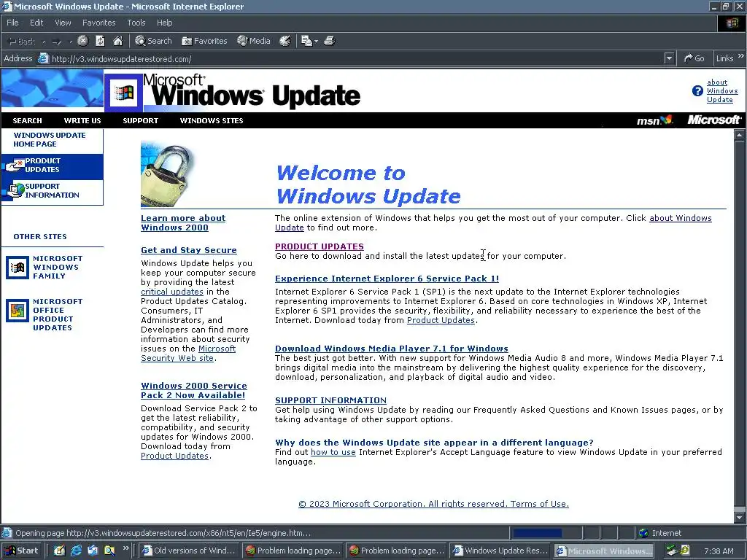The height and width of the screenshot is (560, 747).
Task: Click the padlock image on the page
Action: coord(167,175)
